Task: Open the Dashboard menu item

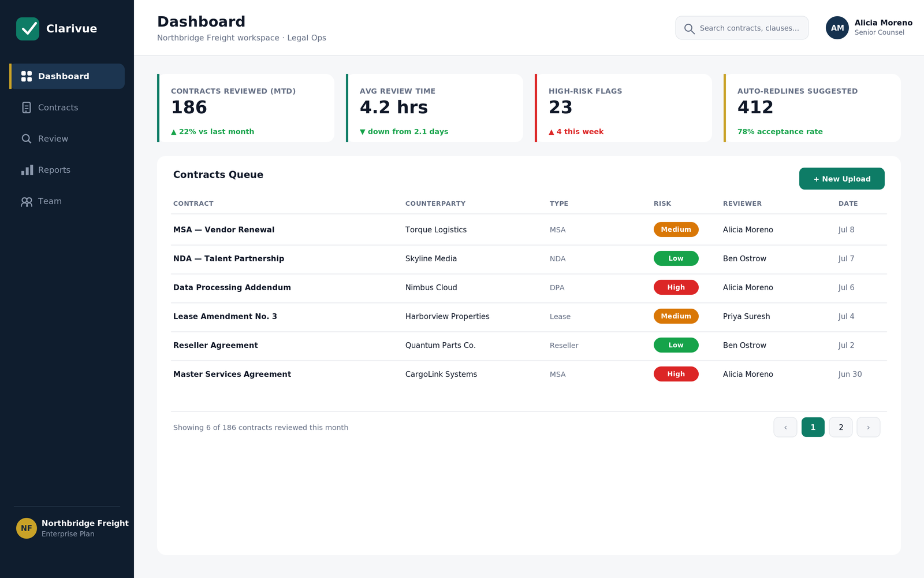Action: click(x=67, y=76)
